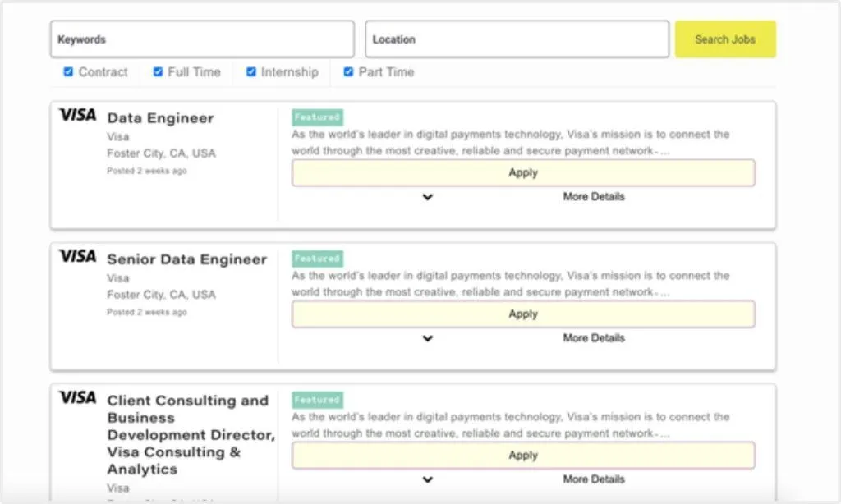Disable the Internship filter checkbox
Image resolution: width=841 pixels, height=504 pixels.
pos(251,72)
